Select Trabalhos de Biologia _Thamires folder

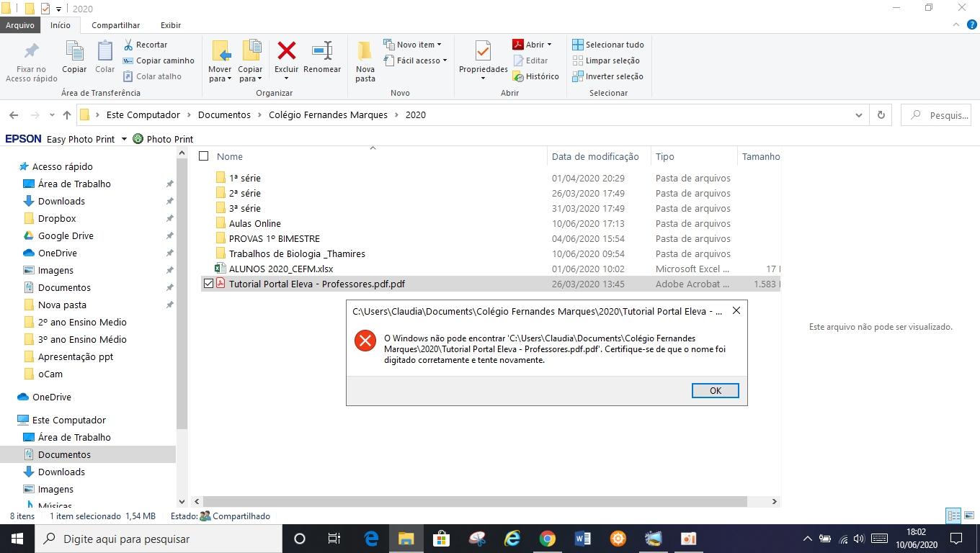click(297, 253)
